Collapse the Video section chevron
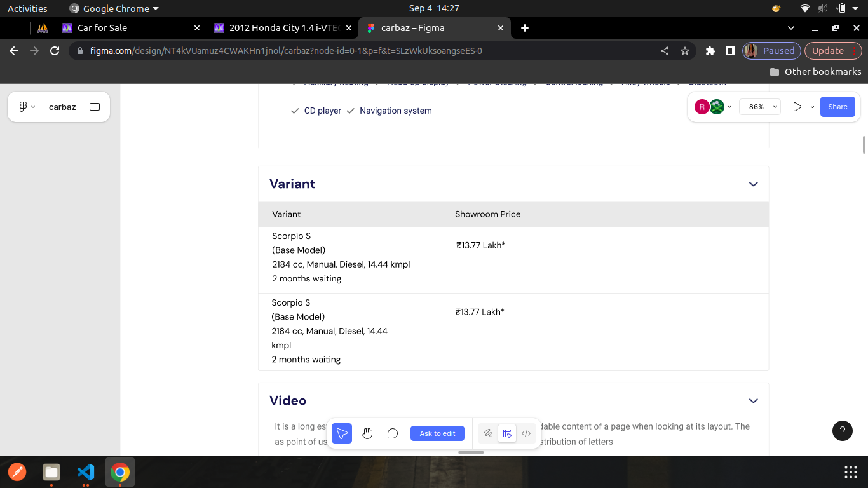Image resolution: width=868 pixels, height=488 pixels. click(753, 401)
